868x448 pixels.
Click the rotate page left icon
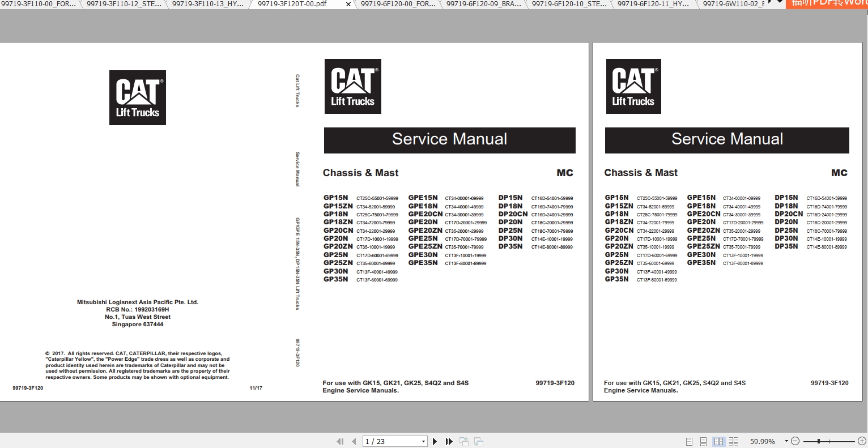(x=464, y=441)
